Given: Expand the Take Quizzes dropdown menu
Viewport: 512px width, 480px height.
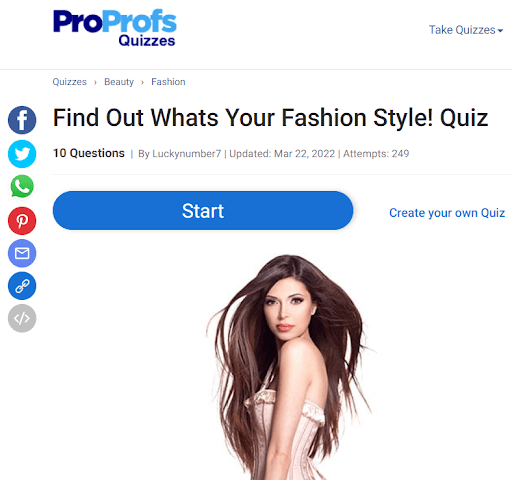Looking at the screenshot, I should (x=466, y=30).
